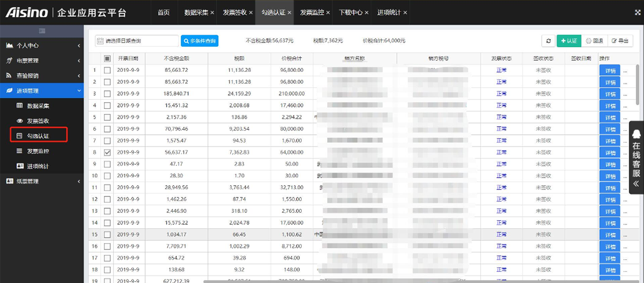This screenshot has height=283, width=644.
Task: Switch to the 发票监控 tab
Action: [312, 12]
